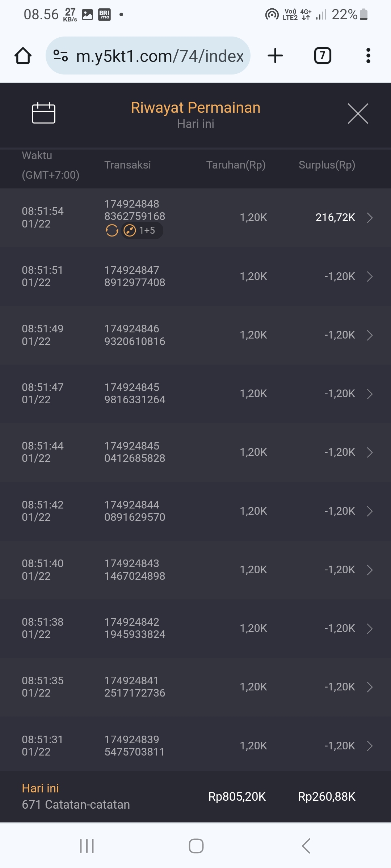Select transaction 174924841 2517172736

click(135, 687)
